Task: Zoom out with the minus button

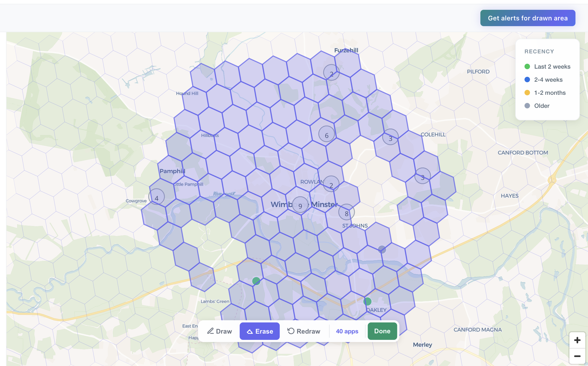Action: [577, 356]
